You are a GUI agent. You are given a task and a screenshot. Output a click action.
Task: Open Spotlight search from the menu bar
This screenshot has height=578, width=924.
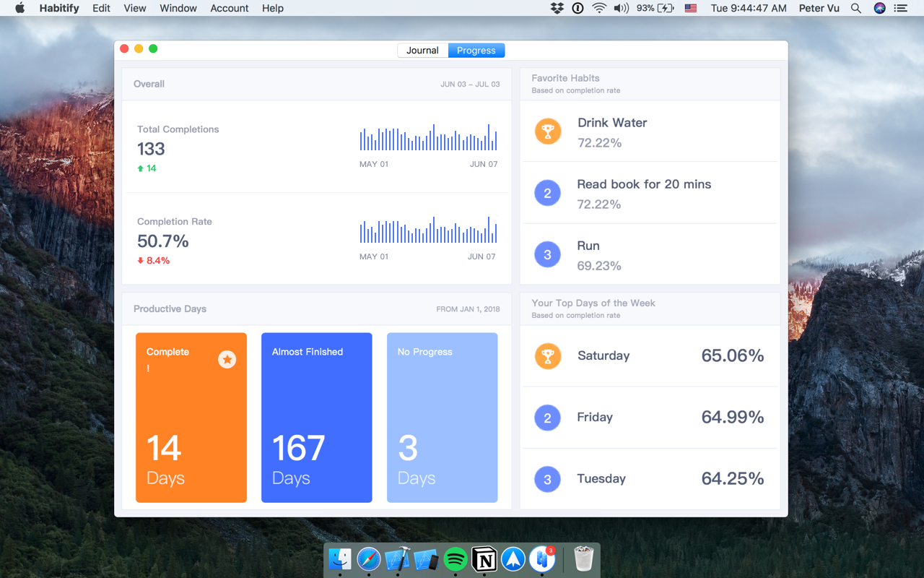pos(855,8)
